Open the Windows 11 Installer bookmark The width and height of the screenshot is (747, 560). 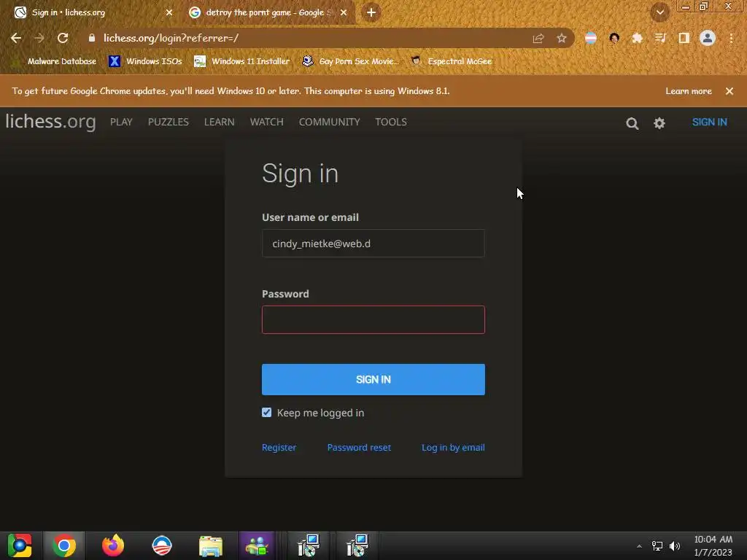tap(241, 61)
